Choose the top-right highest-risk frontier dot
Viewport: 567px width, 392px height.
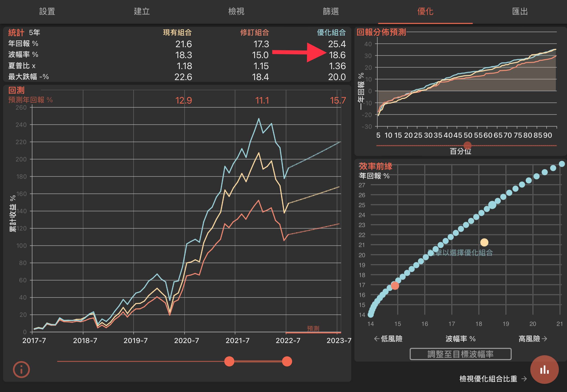click(562, 164)
